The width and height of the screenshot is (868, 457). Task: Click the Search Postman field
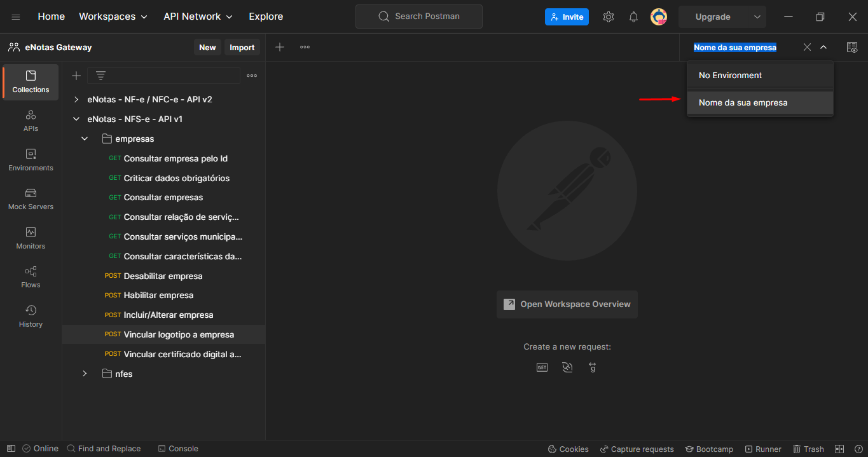(x=419, y=17)
